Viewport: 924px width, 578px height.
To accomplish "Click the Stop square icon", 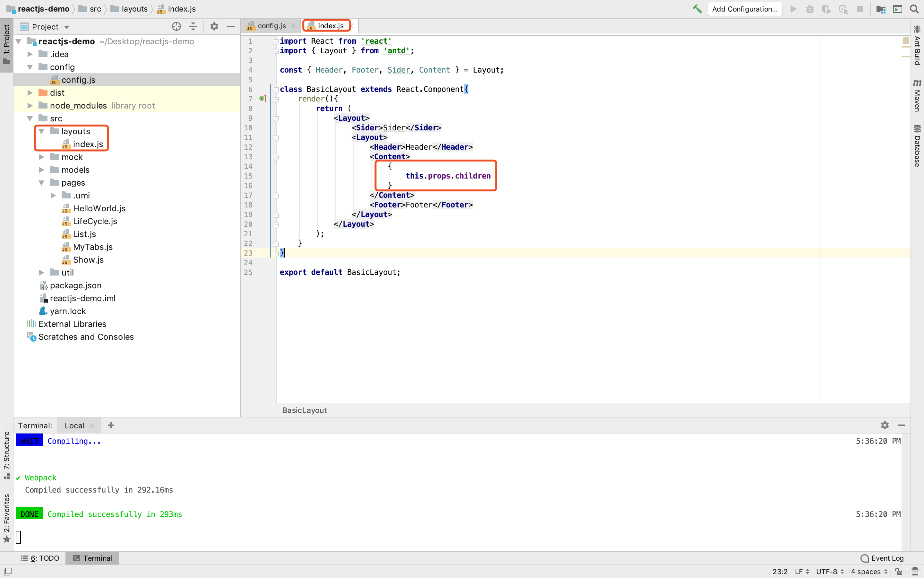I will tap(860, 9).
